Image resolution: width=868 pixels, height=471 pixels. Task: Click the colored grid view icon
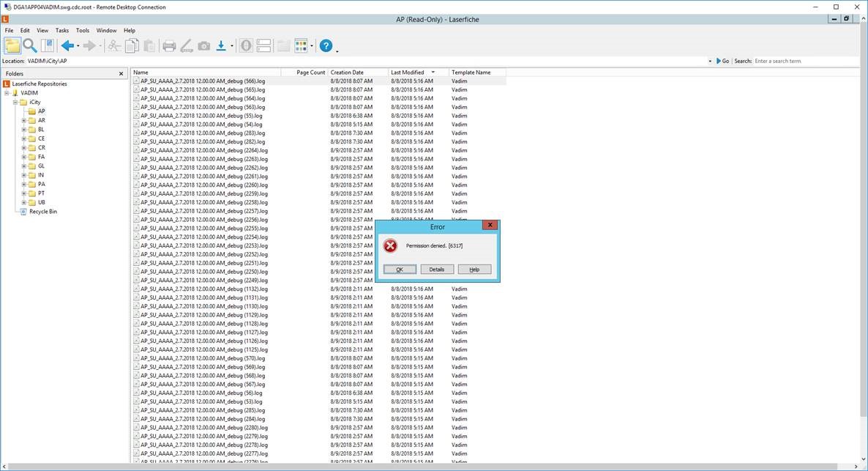click(301, 46)
